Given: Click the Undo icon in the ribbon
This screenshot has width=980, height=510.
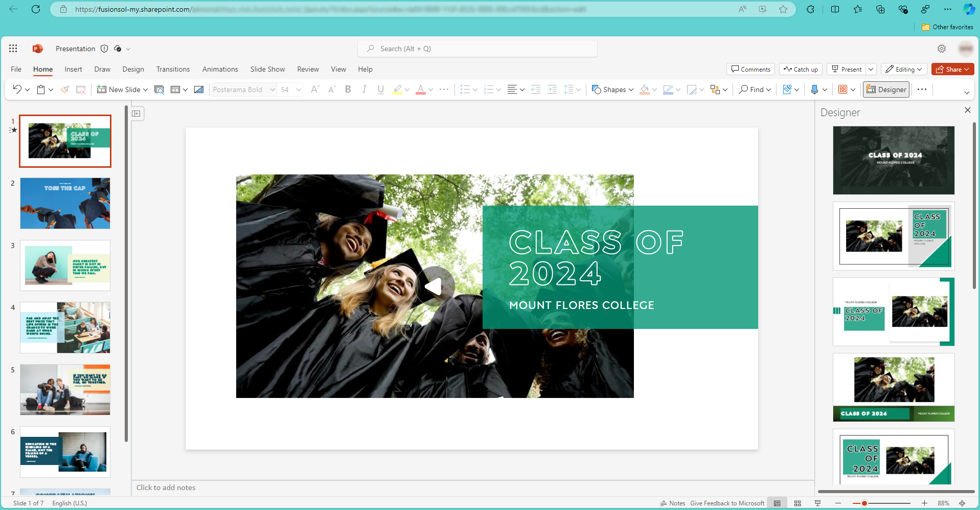Looking at the screenshot, I should tap(17, 90).
